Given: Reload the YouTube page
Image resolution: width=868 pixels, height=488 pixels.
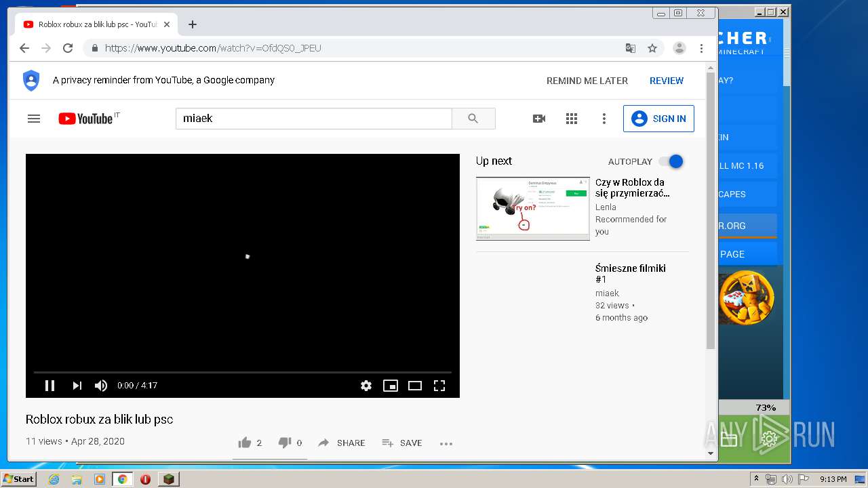Looking at the screenshot, I should coord(68,48).
